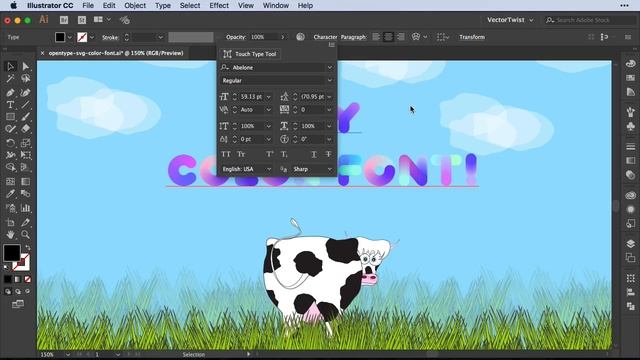Open the Regular font style dropdown

coord(329,80)
